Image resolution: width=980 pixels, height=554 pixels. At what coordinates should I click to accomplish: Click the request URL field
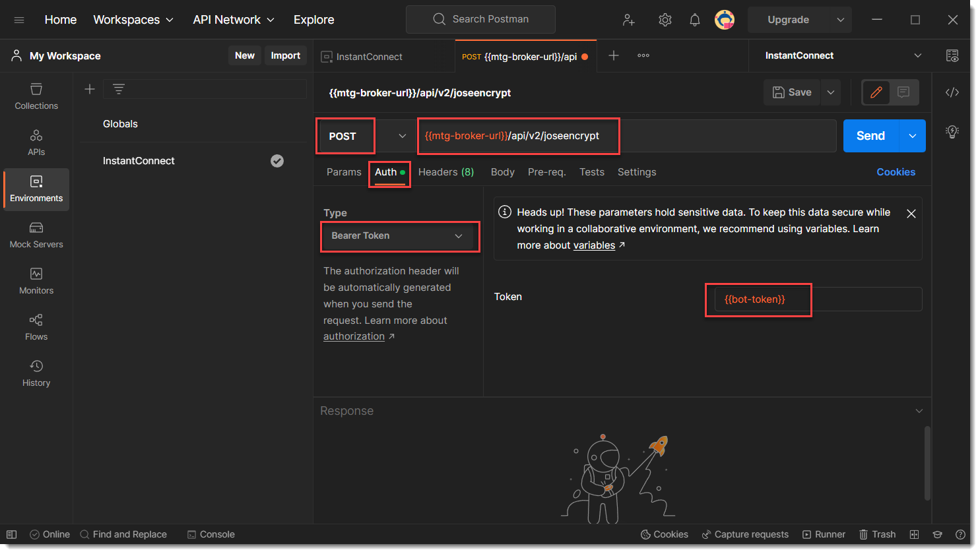point(626,136)
